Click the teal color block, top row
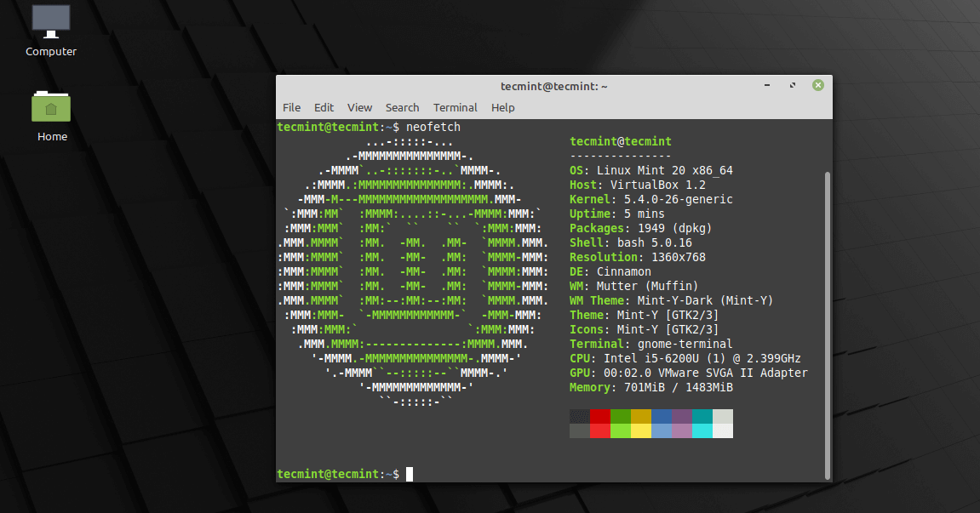This screenshot has height=513, width=980. pyautogui.click(x=702, y=417)
